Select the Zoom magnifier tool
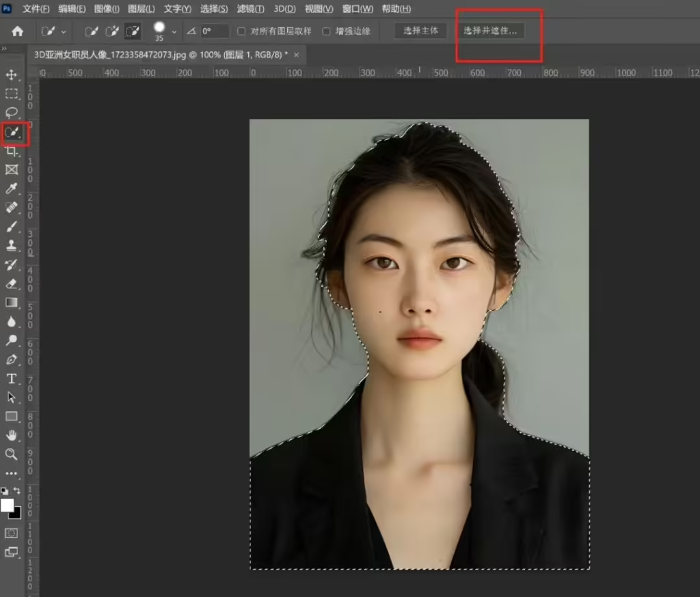 tap(12, 454)
